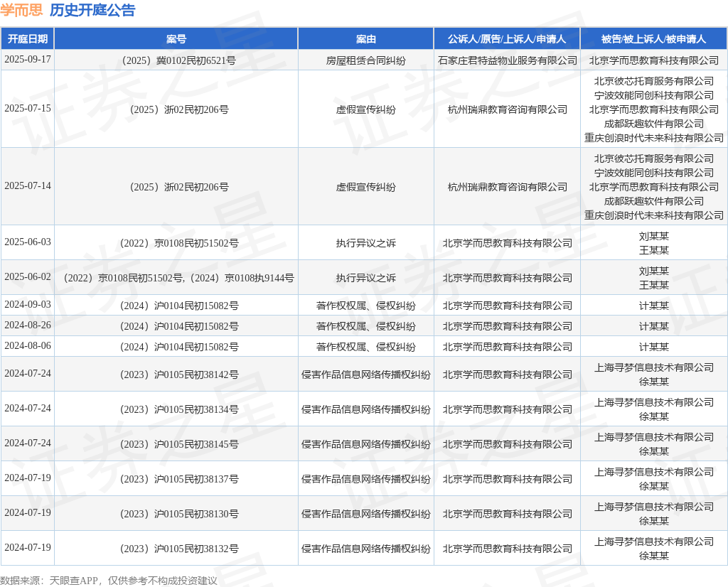Click the 公诉人/原告/上诉人/申请人 column header
Viewport: 728px width, 587px height.
point(507,39)
